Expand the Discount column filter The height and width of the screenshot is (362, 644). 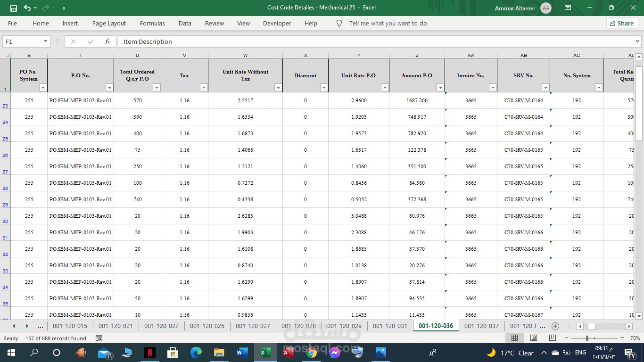tap(324, 88)
